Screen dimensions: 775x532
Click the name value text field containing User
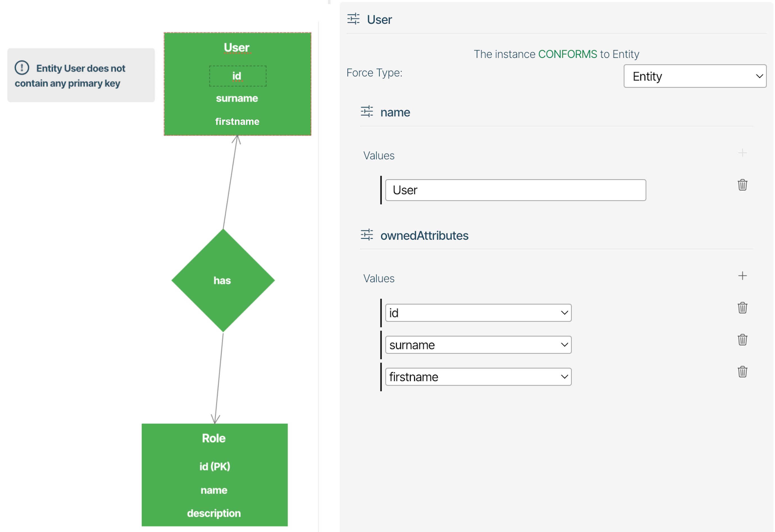click(x=516, y=190)
